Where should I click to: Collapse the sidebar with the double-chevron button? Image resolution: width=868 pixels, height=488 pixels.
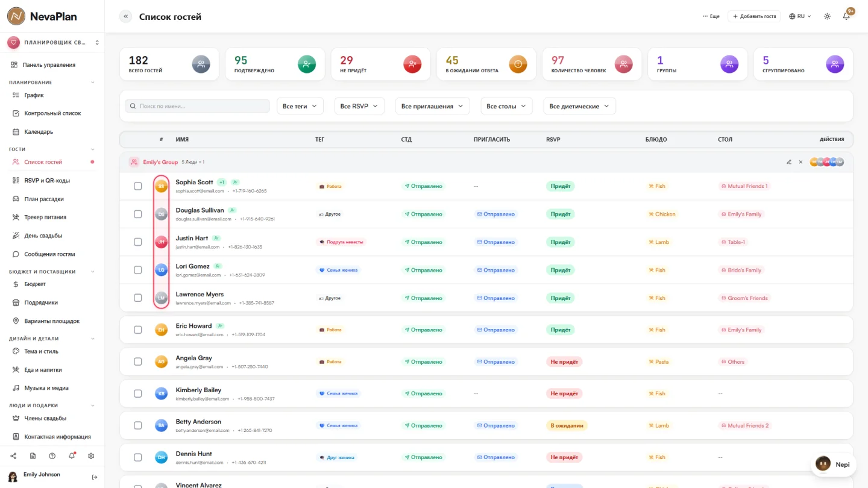125,17
